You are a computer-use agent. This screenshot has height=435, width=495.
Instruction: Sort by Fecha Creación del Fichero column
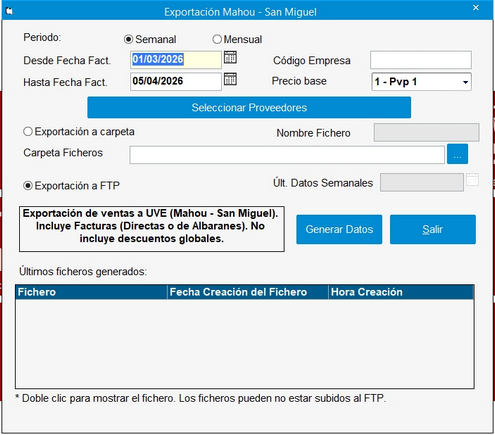pyautogui.click(x=248, y=292)
